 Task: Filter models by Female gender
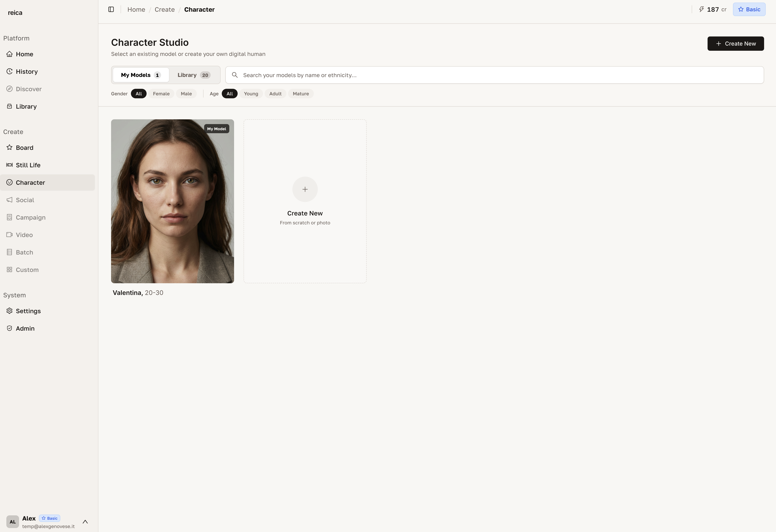(x=161, y=93)
